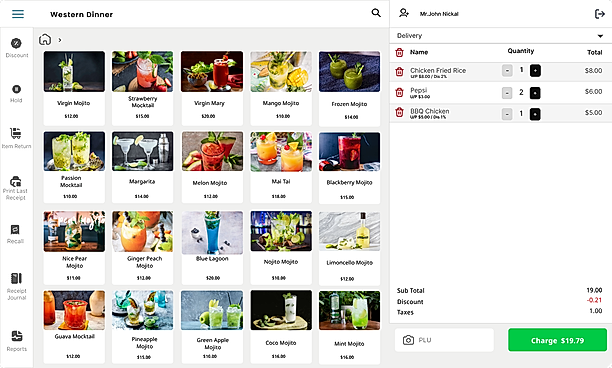
Task: Open Receipt Journal from sidebar
Action: 16,286
